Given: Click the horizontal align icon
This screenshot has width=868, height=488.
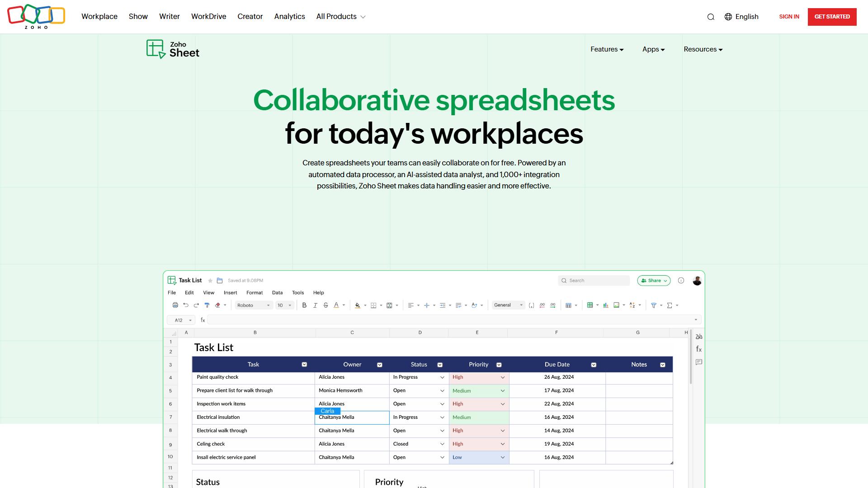Looking at the screenshot, I should click(410, 305).
